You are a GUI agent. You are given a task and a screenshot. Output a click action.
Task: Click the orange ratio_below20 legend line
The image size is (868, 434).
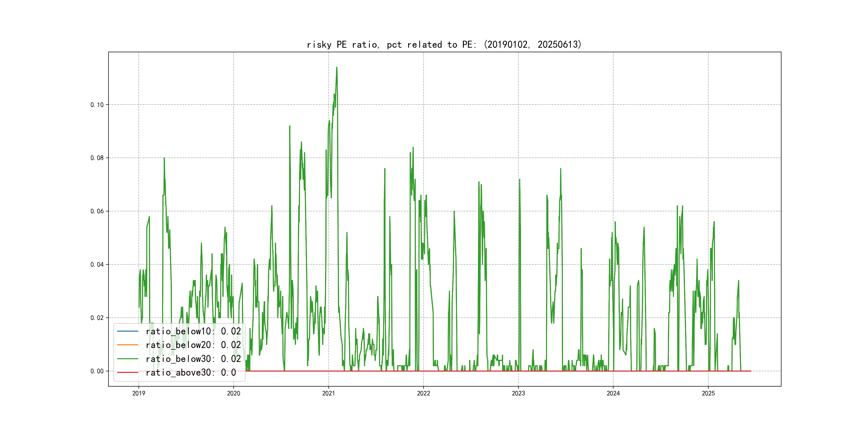click(x=127, y=345)
